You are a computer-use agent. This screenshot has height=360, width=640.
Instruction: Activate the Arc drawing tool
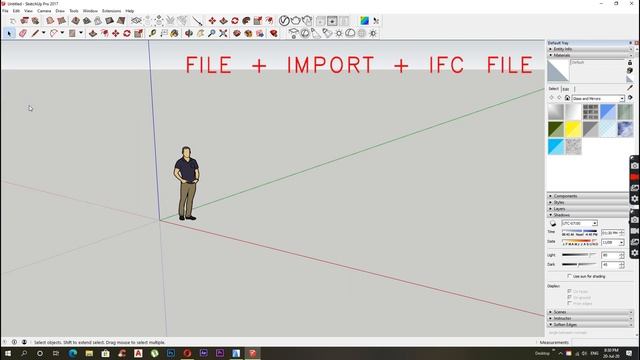[53, 33]
